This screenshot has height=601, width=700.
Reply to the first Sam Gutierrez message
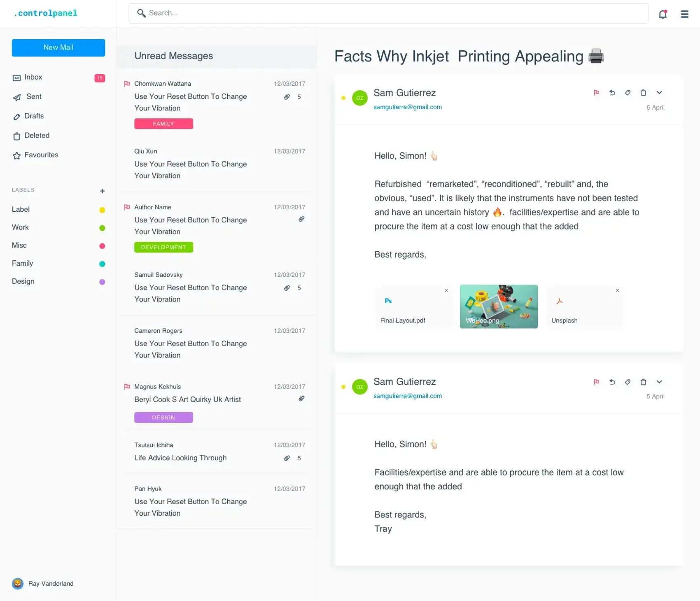612,93
